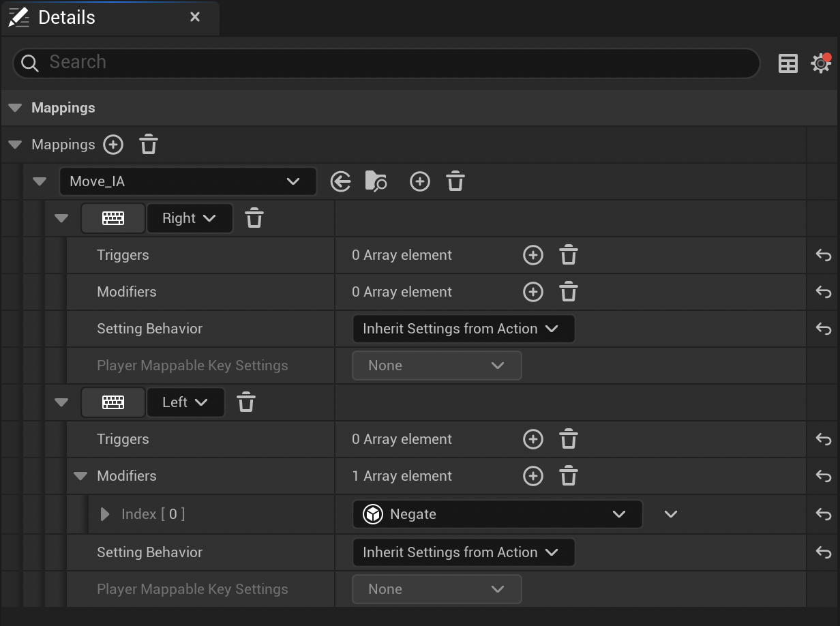Clear Triggers array for Left key

tap(569, 439)
